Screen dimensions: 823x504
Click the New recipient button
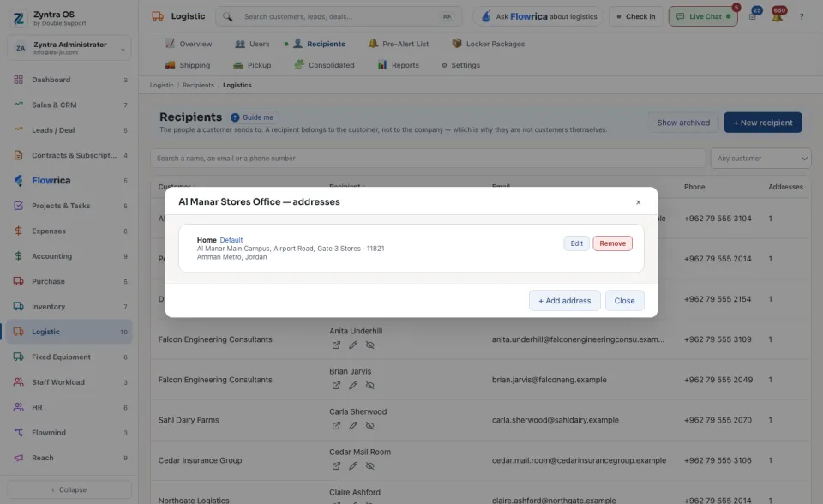763,123
